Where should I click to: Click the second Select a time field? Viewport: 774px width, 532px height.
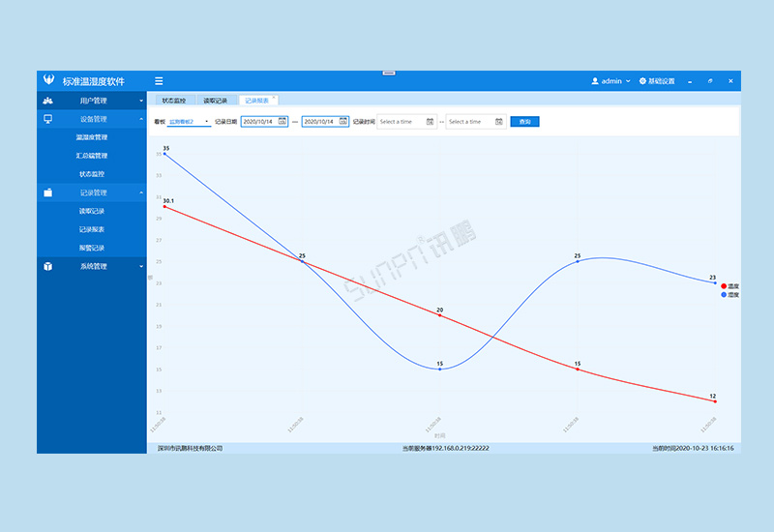476,122
